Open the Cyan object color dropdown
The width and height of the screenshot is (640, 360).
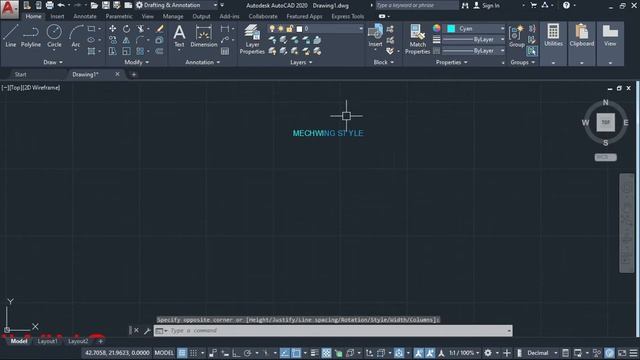coord(475,29)
